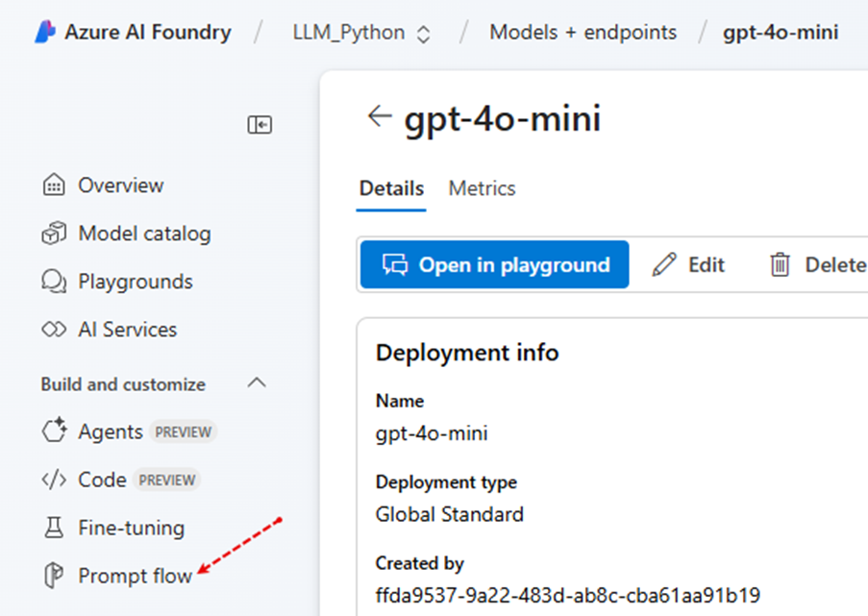Image resolution: width=868 pixels, height=616 pixels.
Task: Click the pencil icon on Edit
Action: [664, 264]
